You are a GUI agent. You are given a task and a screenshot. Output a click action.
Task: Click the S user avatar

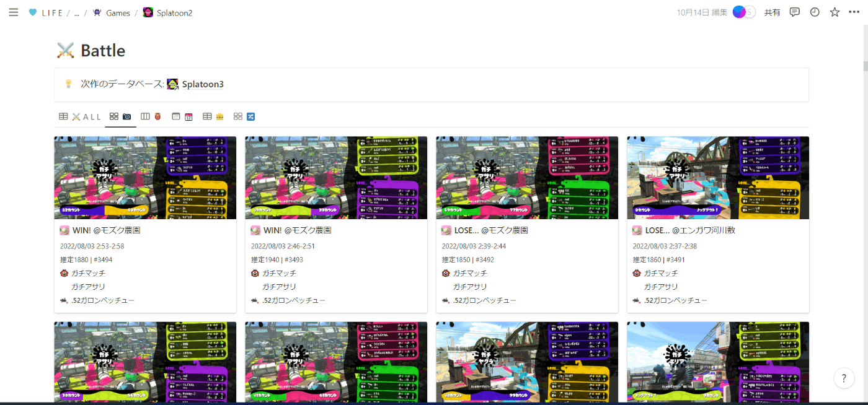click(x=750, y=12)
